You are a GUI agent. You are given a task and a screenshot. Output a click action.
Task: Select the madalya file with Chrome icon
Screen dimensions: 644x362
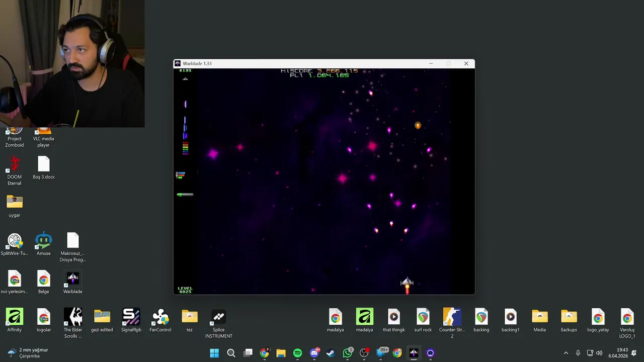(336, 320)
